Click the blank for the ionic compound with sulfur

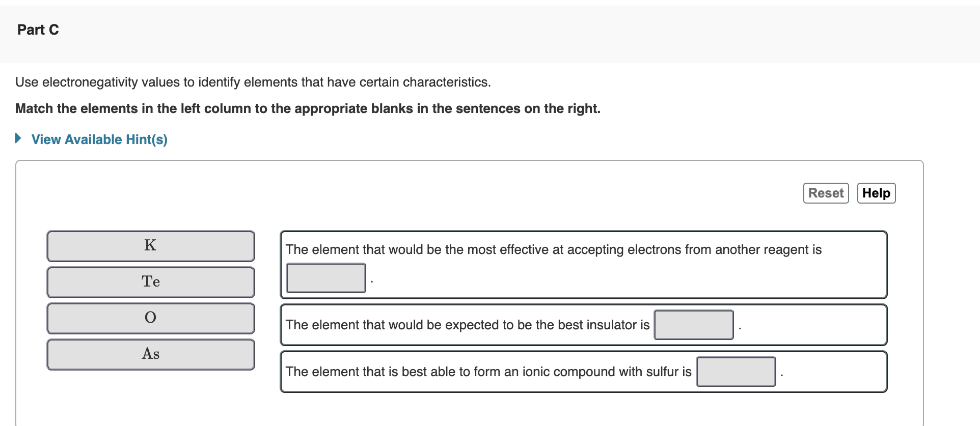(736, 371)
